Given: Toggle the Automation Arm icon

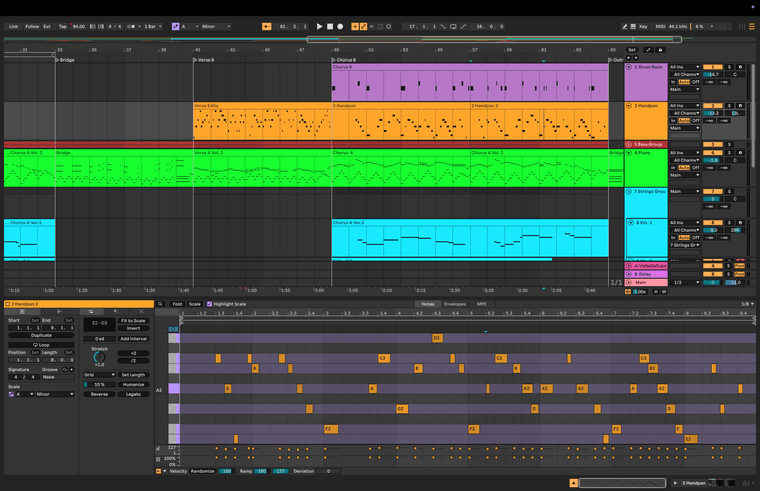Looking at the screenshot, I should click(x=364, y=27).
